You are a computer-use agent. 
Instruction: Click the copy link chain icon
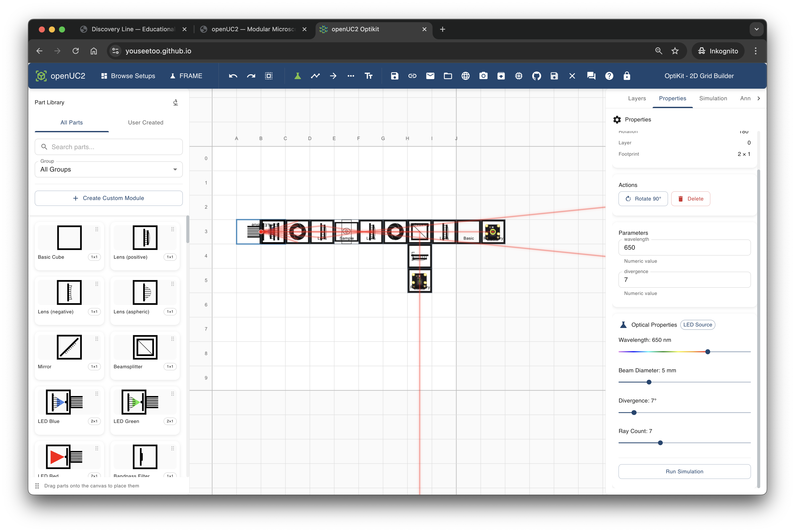412,76
